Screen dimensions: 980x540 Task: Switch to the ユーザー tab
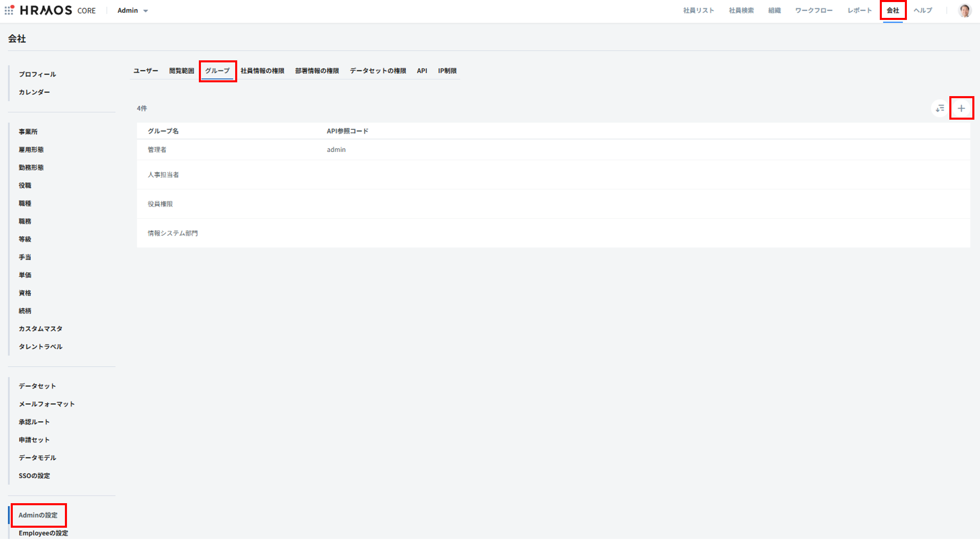tap(146, 71)
